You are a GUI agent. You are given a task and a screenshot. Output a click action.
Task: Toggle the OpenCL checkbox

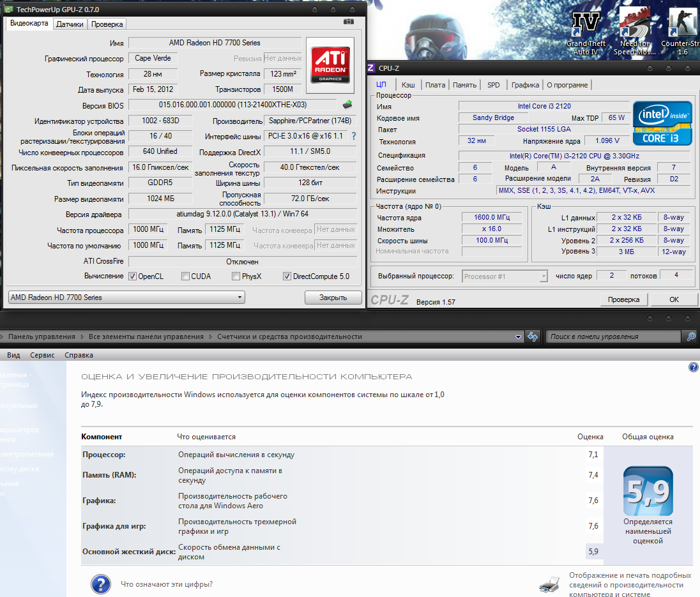[x=133, y=276]
